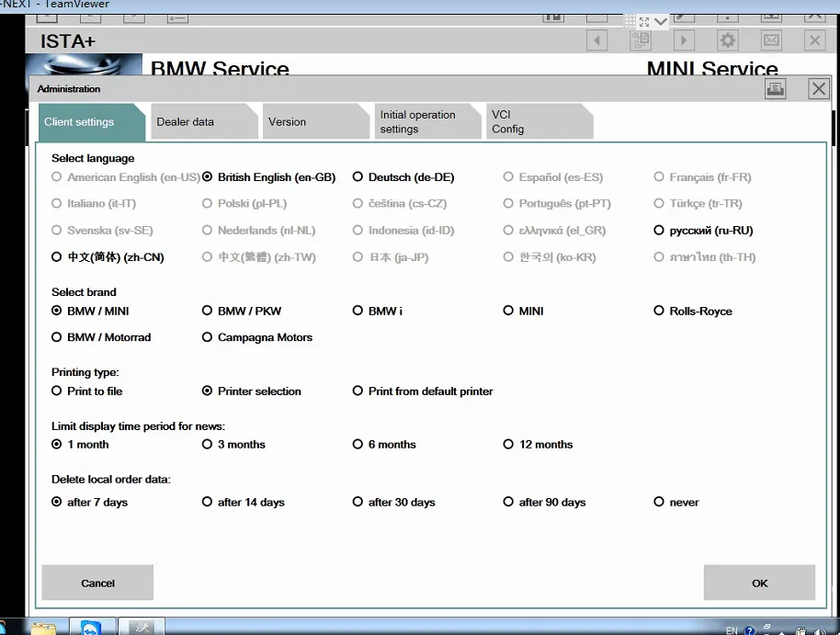Select the BMW i brand
This screenshot has width=840, height=635.
click(377, 311)
